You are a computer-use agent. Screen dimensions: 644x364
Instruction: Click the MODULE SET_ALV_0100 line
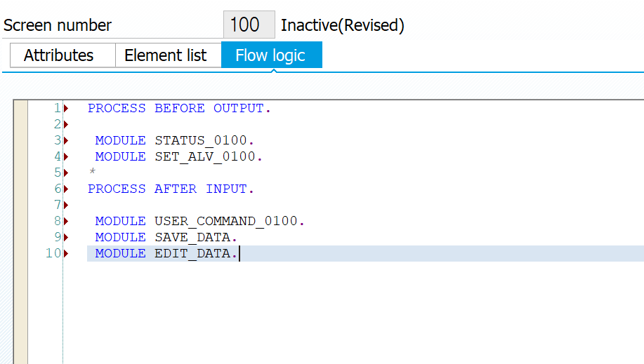coord(178,156)
